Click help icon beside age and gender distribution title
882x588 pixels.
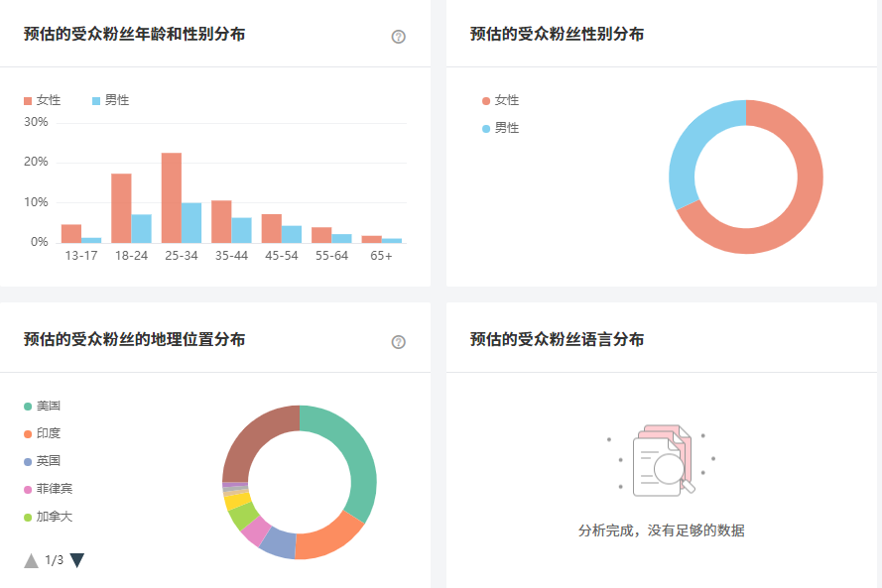pyautogui.click(x=399, y=37)
